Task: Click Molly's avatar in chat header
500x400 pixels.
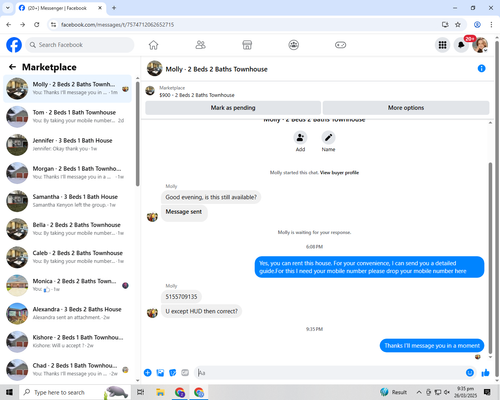Action: pyautogui.click(x=155, y=68)
